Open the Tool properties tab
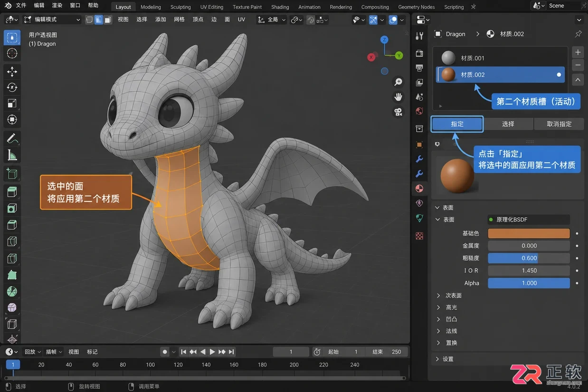588x392 pixels. click(419, 36)
